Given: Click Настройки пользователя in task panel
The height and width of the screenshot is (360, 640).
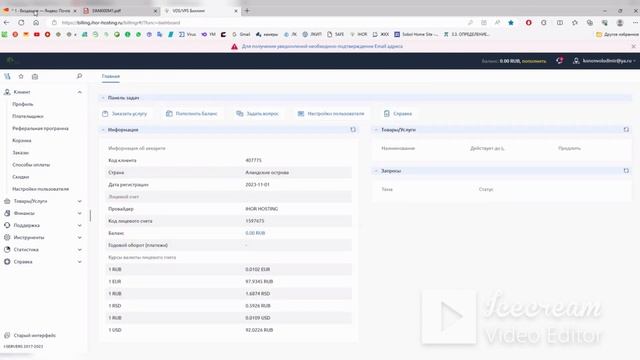Looking at the screenshot, I should tap(331, 113).
